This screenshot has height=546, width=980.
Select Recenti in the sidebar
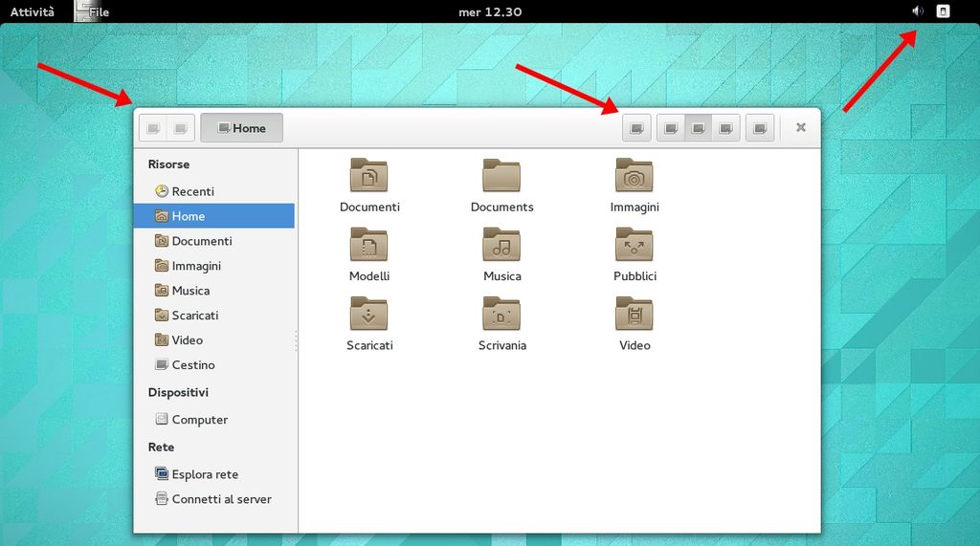(192, 191)
